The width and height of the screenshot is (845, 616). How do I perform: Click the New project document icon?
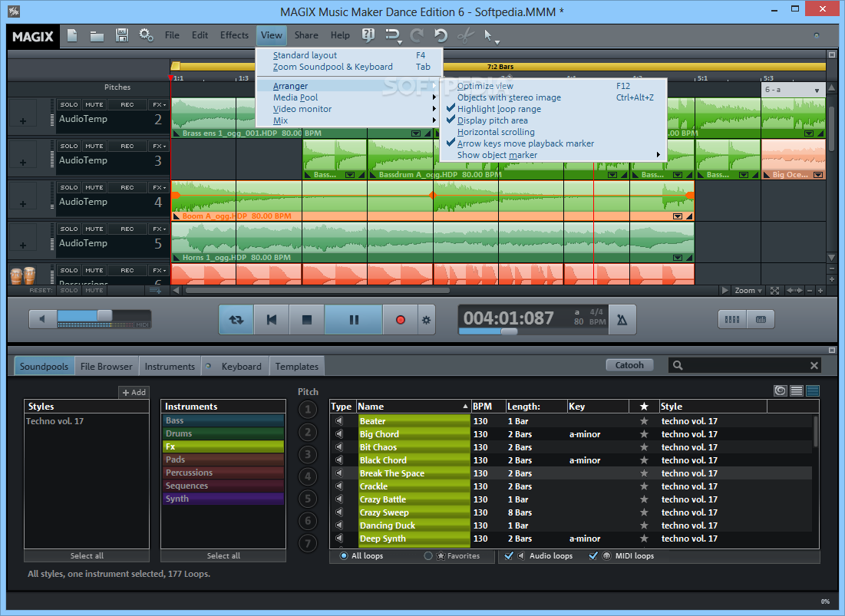[72, 35]
